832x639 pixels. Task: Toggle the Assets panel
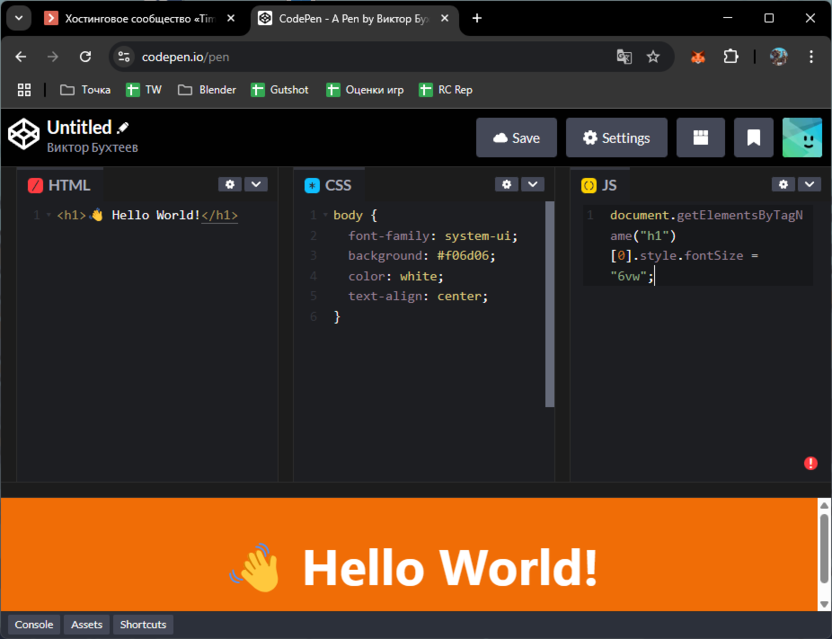coord(87,625)
